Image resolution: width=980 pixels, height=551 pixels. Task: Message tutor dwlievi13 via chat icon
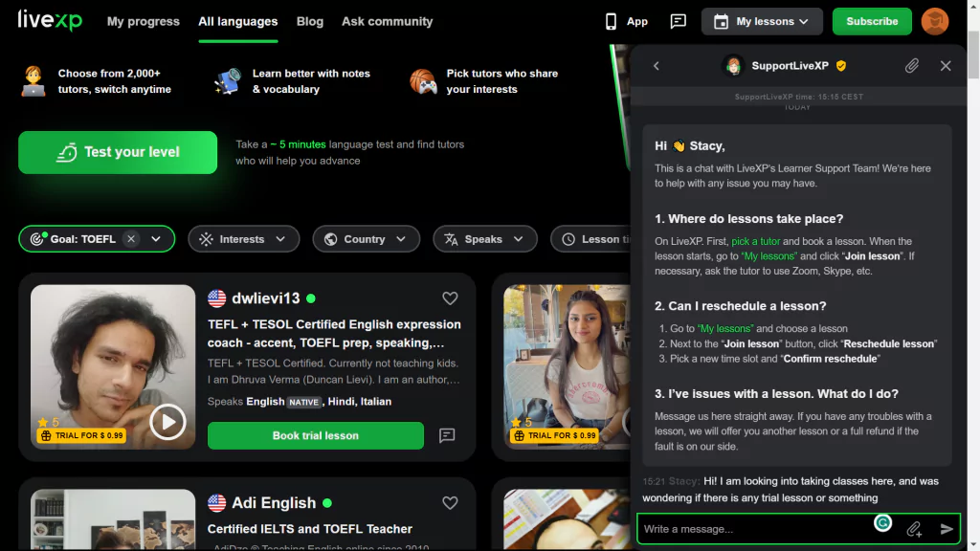coord(447,435)
